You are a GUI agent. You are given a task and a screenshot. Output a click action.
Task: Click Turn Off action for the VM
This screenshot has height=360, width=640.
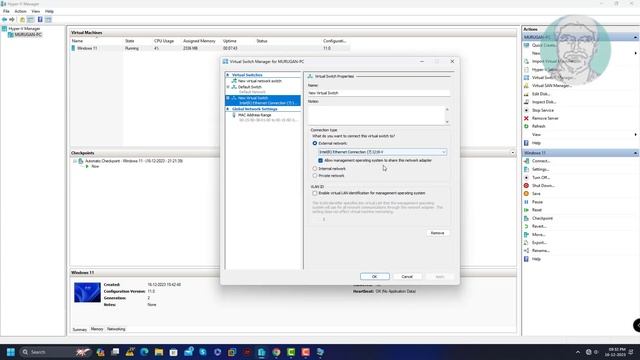(541, 178)
